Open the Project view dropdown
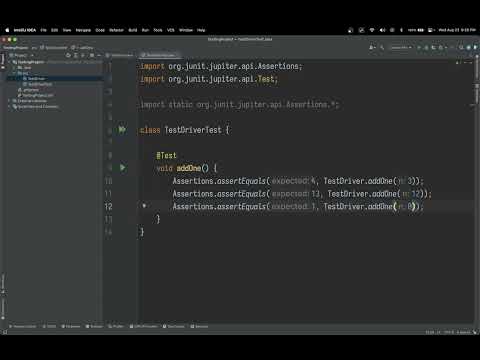The image size is (480, 360). click(21, 55)
